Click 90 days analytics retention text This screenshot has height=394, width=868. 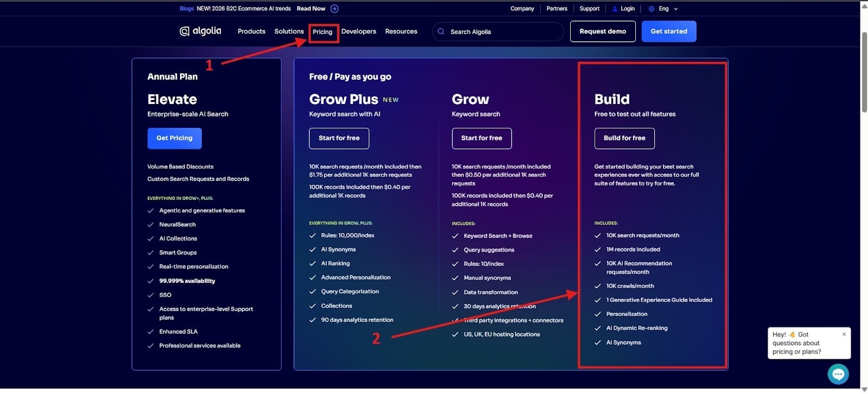pyautogui.click(x=357, y=320)
